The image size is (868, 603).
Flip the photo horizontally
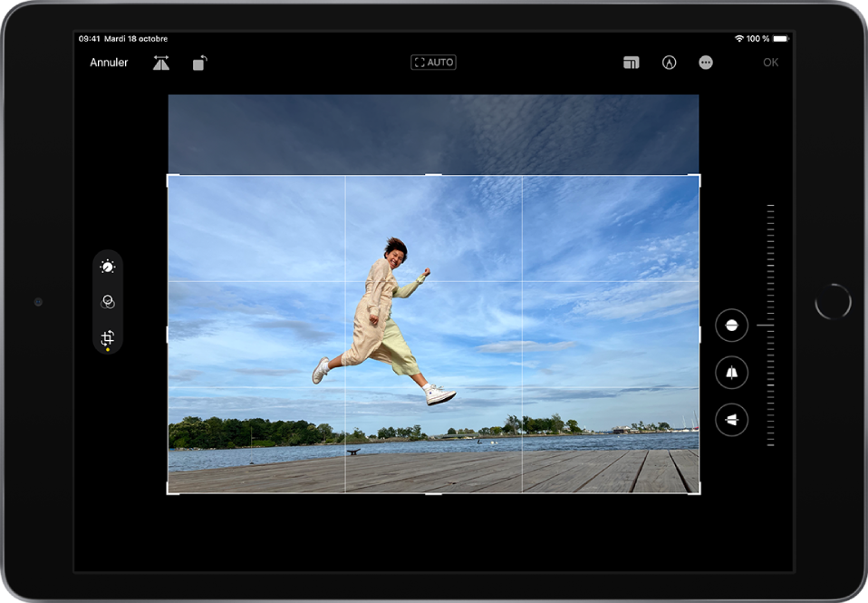pyautogui.click(x=160, y=63)
